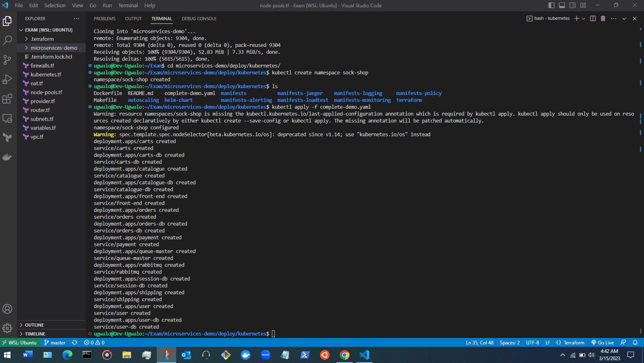Open router.tf file
Screen dimensions: 644x363
point(51,110)
